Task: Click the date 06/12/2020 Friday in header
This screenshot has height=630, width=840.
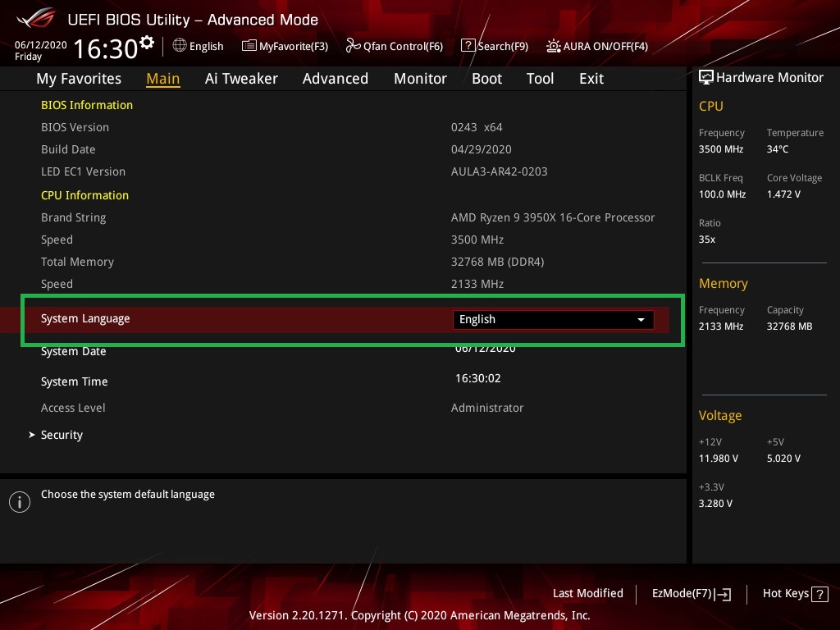Action: tap(41, 50)
